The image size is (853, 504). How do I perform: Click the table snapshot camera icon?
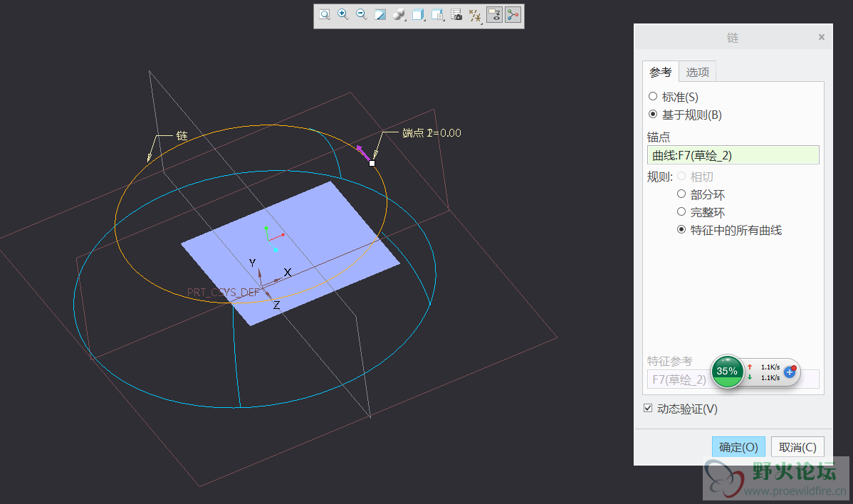(x=456, y=15)
